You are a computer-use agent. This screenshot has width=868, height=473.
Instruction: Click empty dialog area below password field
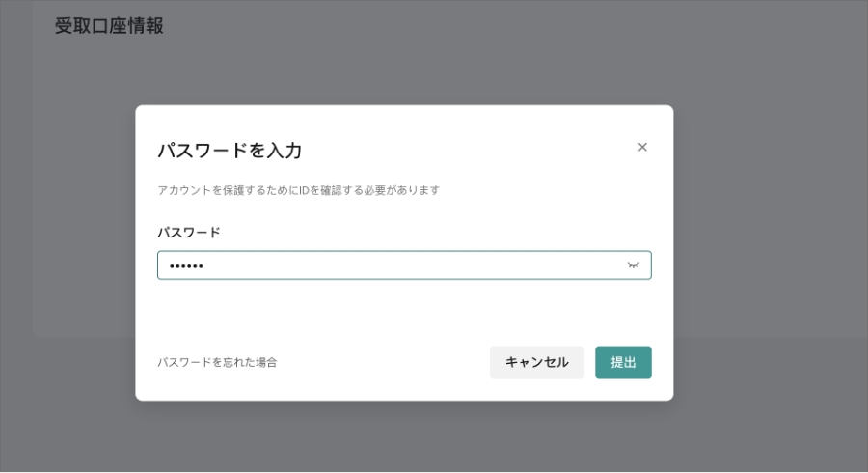(404, 310)
